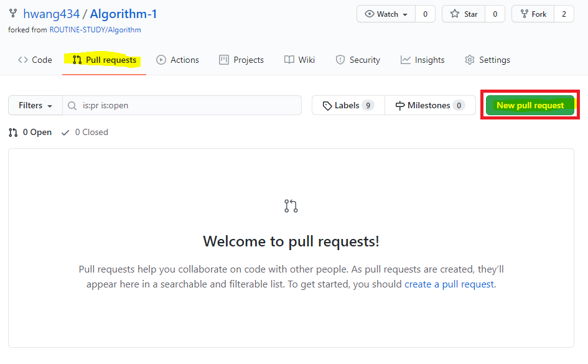Open the Labels list
This screenshot has width=588, height=364.
point(348,106)
